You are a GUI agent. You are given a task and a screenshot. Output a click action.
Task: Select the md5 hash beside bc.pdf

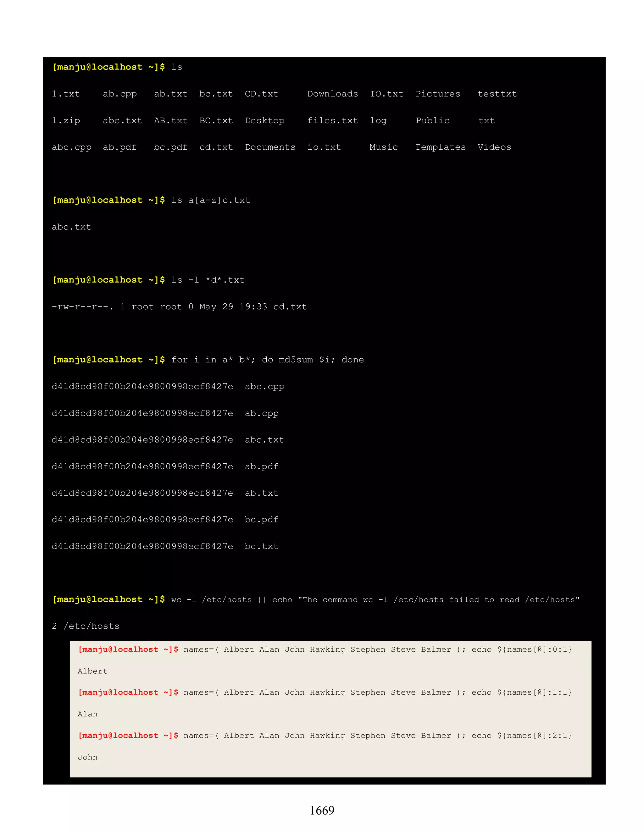(x=142, y=520)
